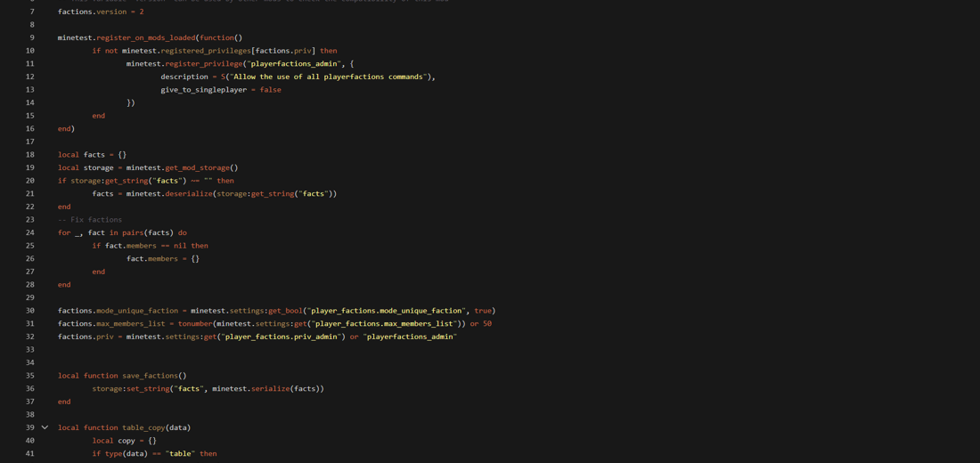Click line number 24 in the gutter
Viewport: 980px width, 463px height.
(x=29, y=232)
